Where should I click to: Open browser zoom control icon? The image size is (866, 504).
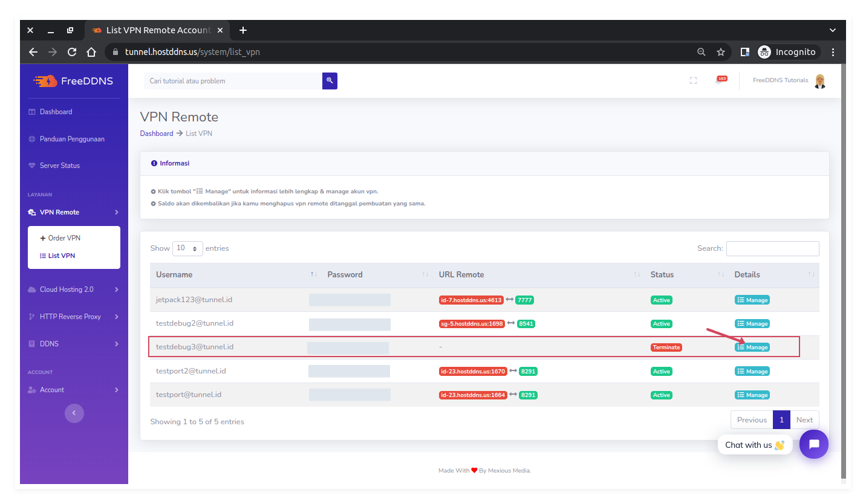click(702, 52)
